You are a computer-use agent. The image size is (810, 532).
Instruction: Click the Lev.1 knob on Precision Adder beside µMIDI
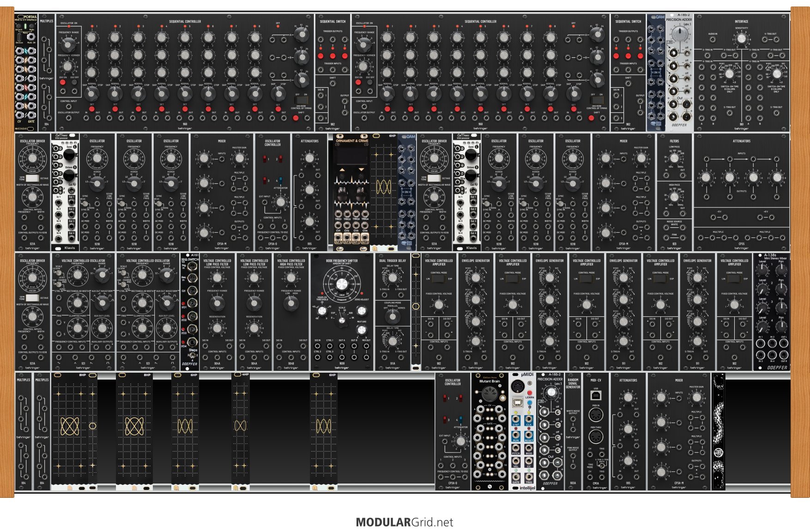tap(550, 393)
